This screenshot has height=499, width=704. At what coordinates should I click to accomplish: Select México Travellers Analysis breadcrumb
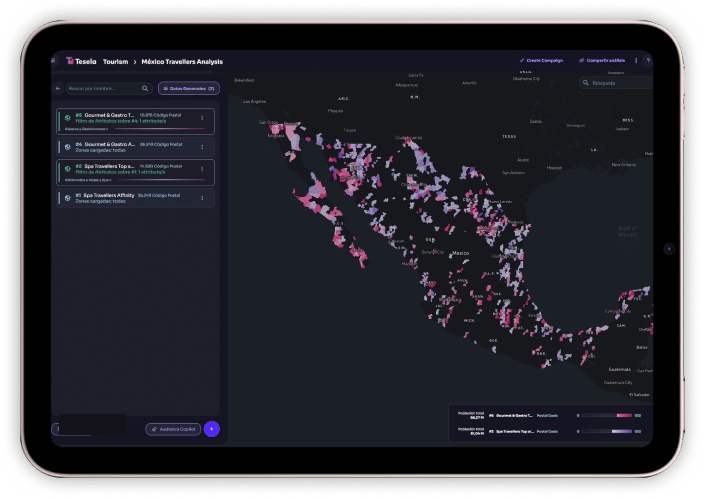point(181,61)
